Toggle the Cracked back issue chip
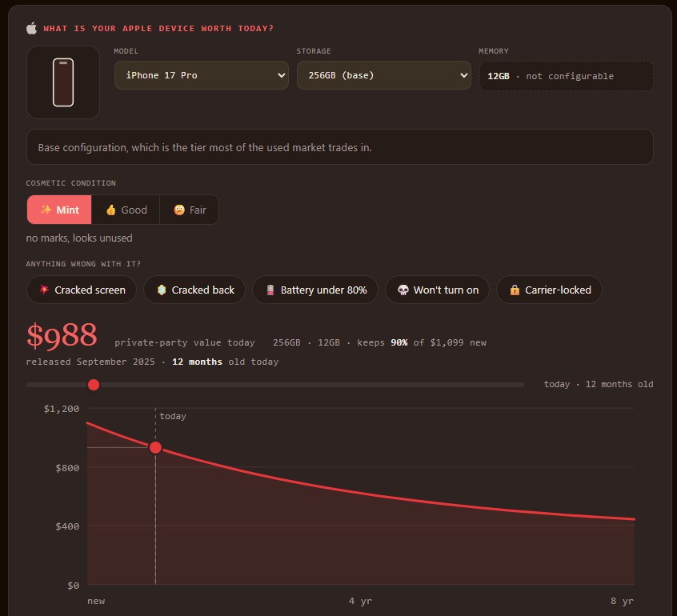 click(x=194, y=290)
